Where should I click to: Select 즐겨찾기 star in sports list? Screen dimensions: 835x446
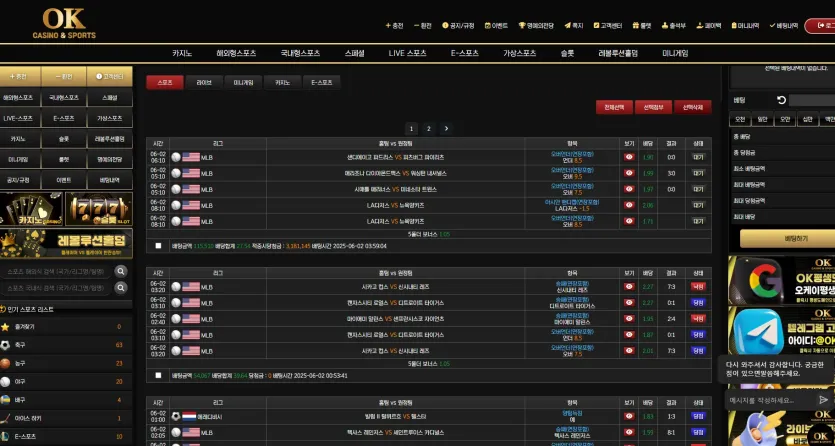tap(66, 327)
